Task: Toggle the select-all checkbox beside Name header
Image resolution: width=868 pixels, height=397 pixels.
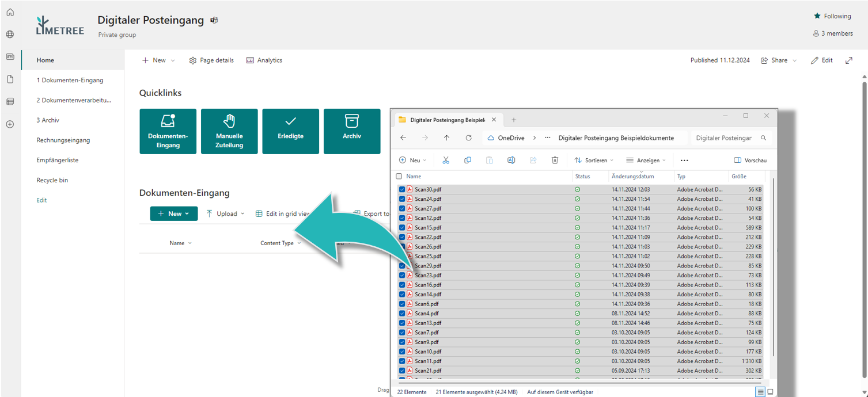Action: tap(399, 177)
